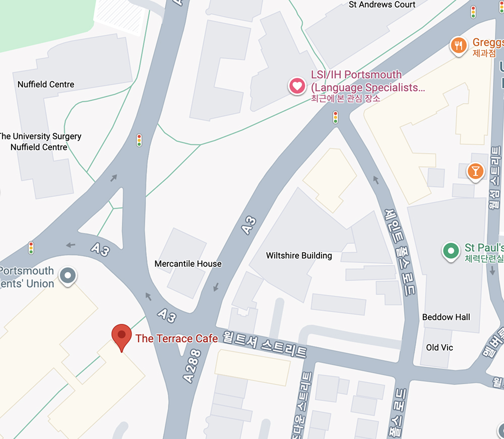Click the traffic light icon near University Surgery
504x439 pixels.
tap(139, 140)
